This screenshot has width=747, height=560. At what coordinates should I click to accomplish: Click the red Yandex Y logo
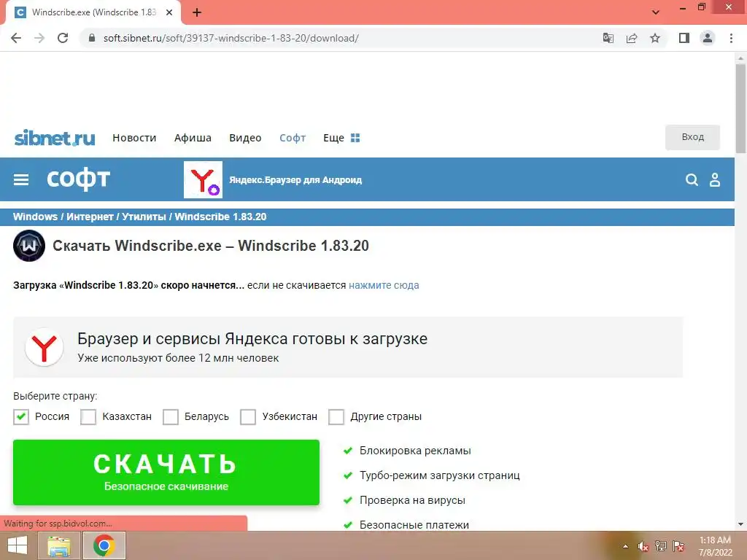click(44, 348)
